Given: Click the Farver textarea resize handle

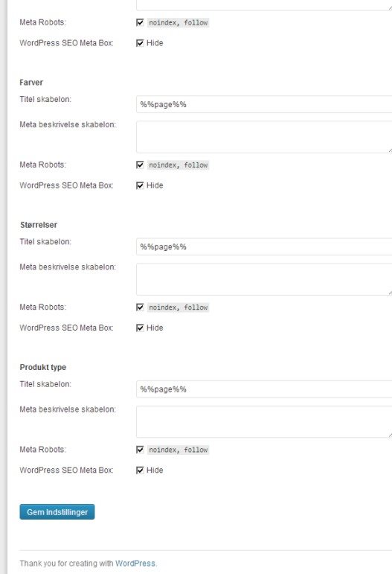Looking at the screenshot, I should (x=390, y=150).
